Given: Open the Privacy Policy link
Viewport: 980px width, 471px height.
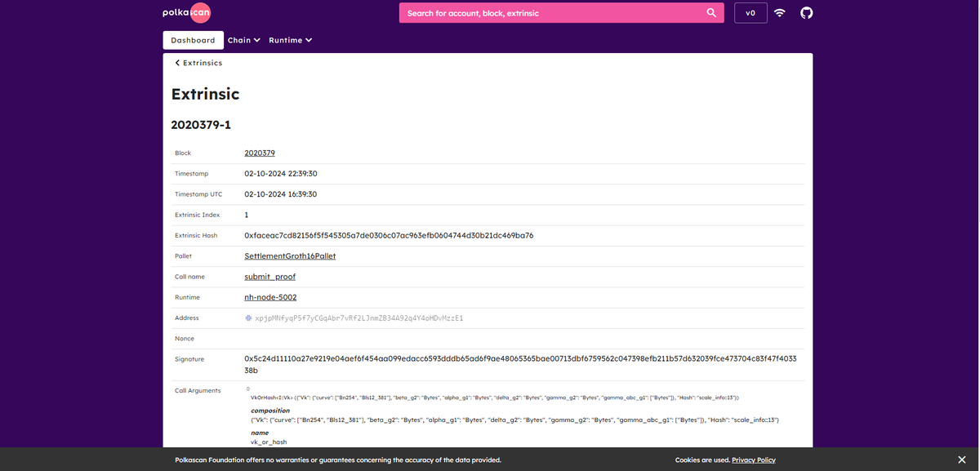Looking at the screenshot, I should [x=754, y=460].
